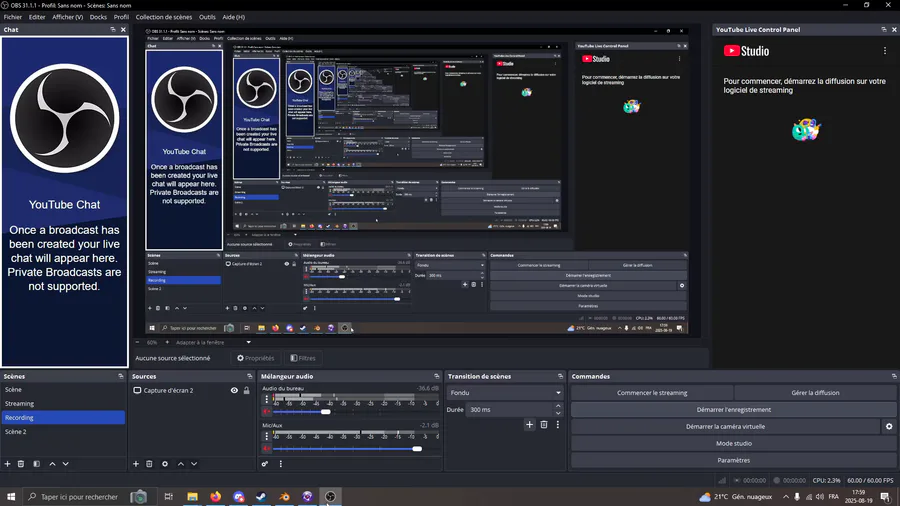This screenshot has height=506, width=900.
Task: Move the selected scene down in Scènes panel
Action: tap(65, 464)
